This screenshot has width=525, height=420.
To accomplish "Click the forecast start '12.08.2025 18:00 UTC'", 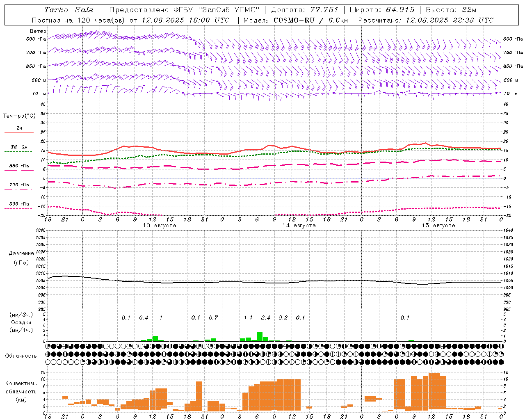I will [185, 20].
